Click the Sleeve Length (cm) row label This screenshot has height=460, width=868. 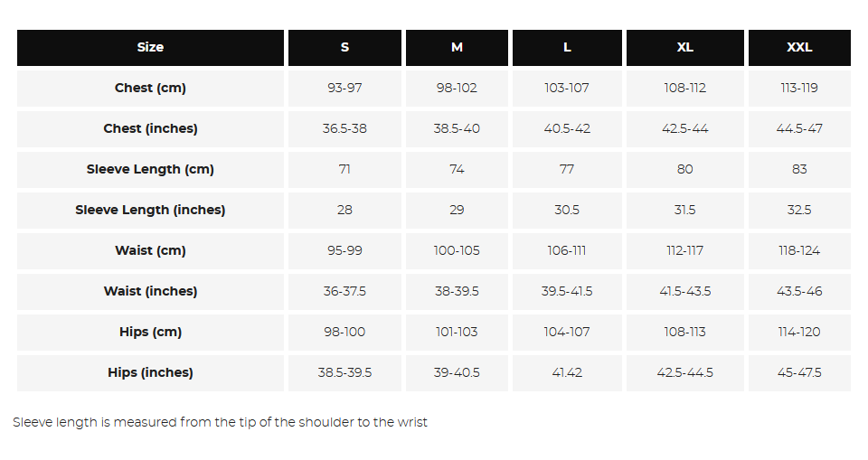[150, 170]
